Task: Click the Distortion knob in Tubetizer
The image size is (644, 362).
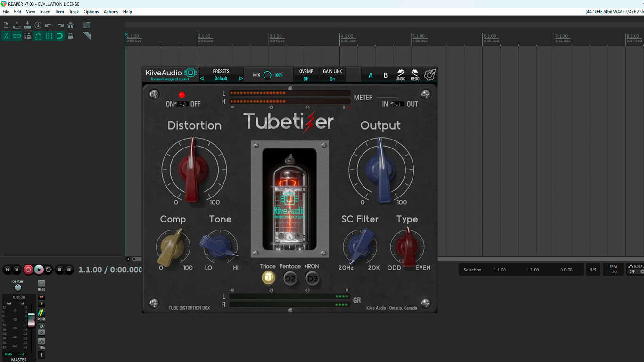Action: click(194, 170)
